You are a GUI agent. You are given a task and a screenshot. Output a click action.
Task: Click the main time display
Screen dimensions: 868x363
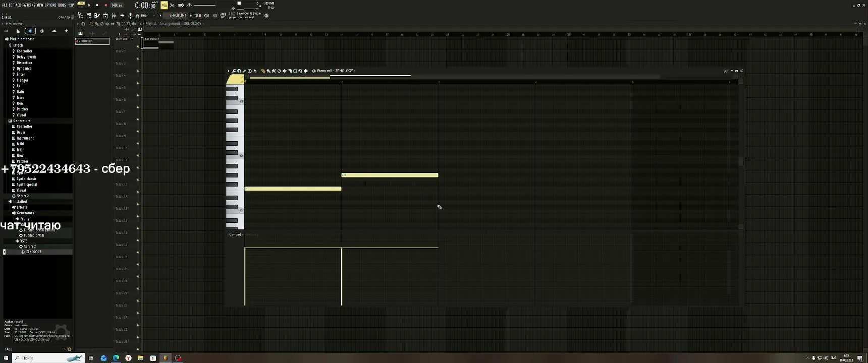pyautogui.click(x=145, y=6)
